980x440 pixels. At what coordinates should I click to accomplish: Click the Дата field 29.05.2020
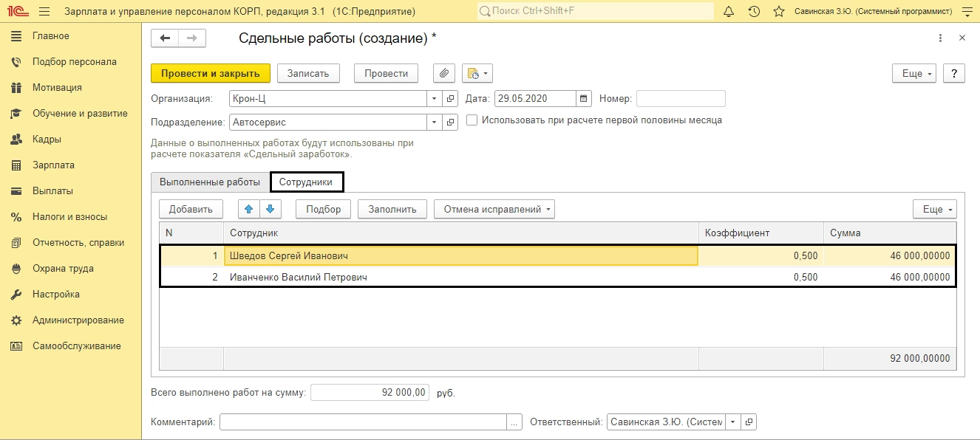coord(535,98)
